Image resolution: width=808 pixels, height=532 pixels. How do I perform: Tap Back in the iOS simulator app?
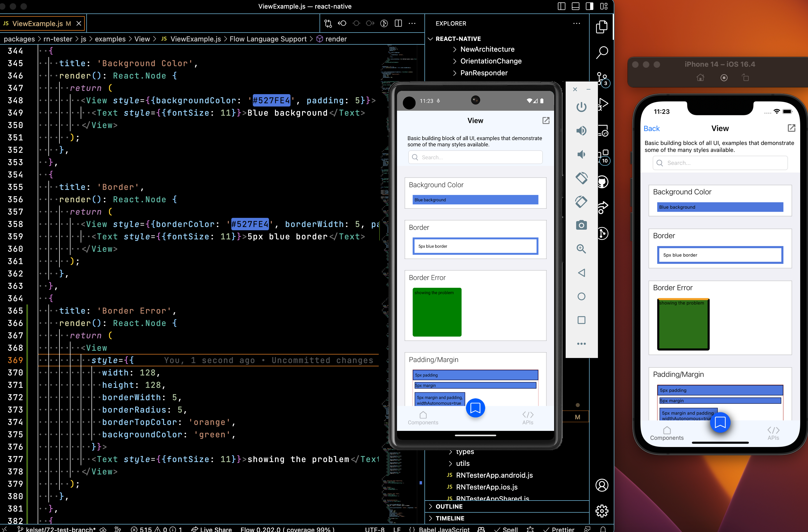point(651,128)
